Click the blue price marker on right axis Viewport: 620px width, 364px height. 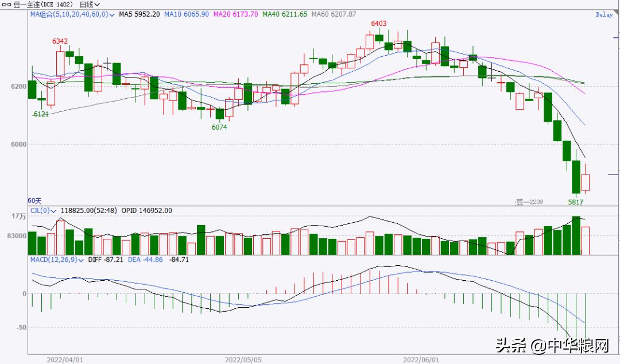click(x=613, y=175)
